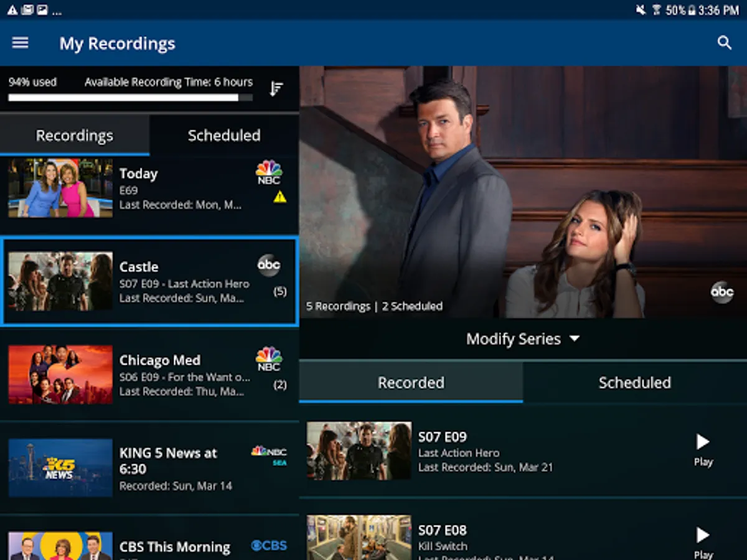747x560 pixels.
Task: Select Scheduled tab under Modify Series
Action: point(635,382)
